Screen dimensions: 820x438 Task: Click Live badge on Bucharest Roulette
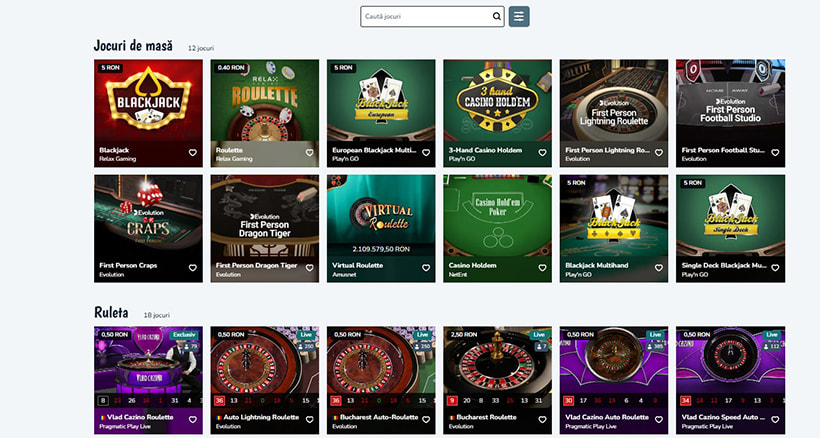pos(539,335)
